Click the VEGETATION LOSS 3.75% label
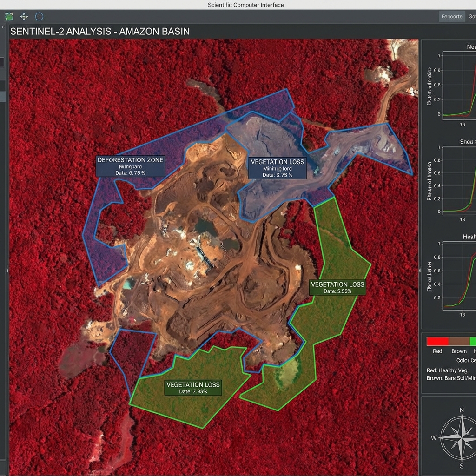The height and width of the screenshot is (476, 476). [278, 168]
